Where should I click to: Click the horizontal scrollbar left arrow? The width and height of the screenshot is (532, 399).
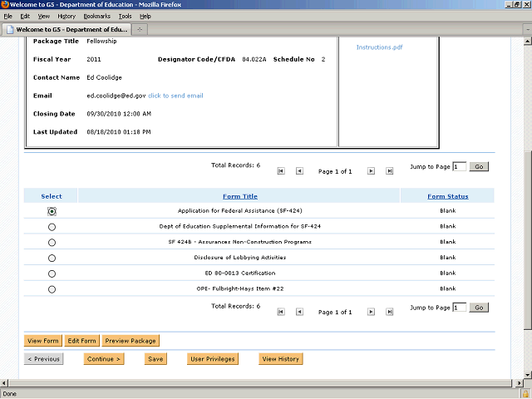tap(3, 383)
